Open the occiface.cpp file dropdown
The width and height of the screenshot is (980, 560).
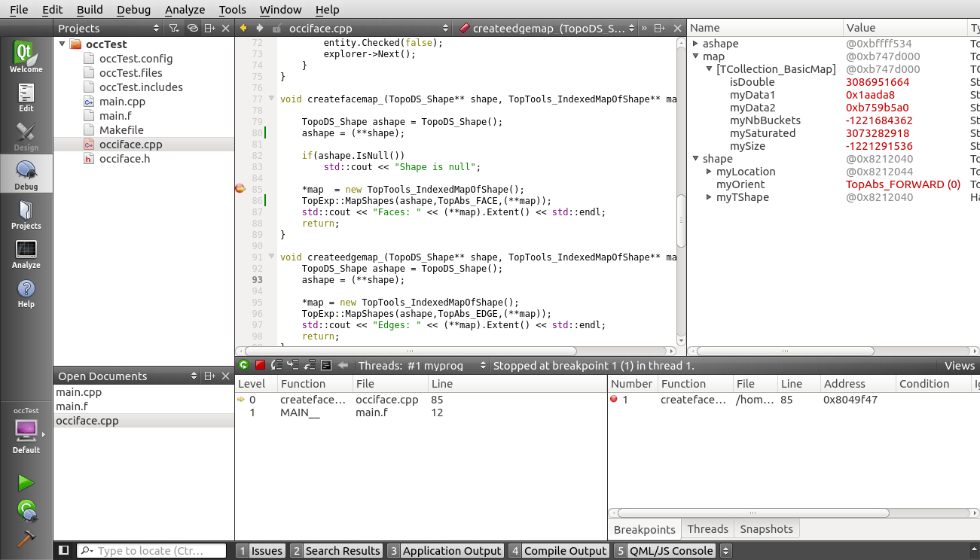368,28
